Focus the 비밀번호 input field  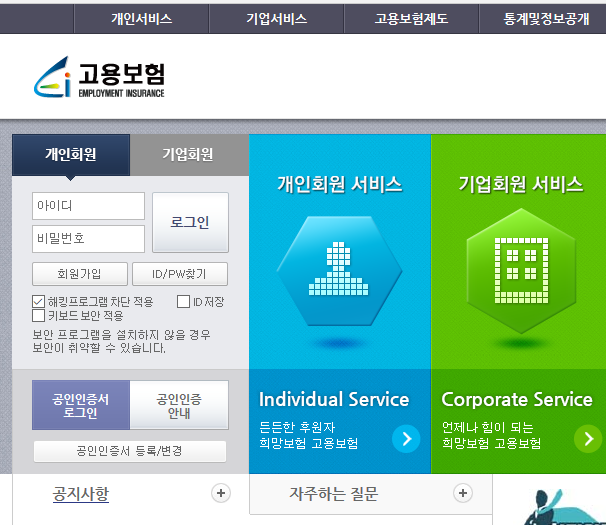tap(89, 239)
